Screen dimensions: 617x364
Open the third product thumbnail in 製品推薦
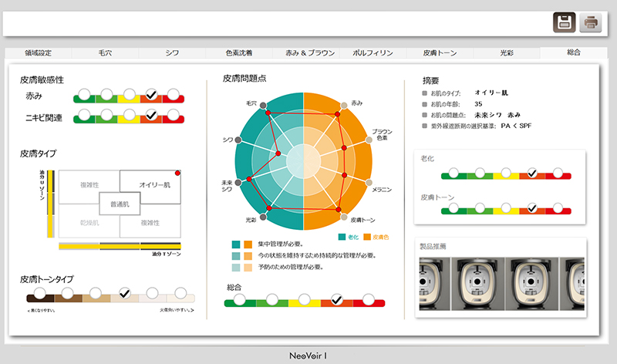(531, 284)
